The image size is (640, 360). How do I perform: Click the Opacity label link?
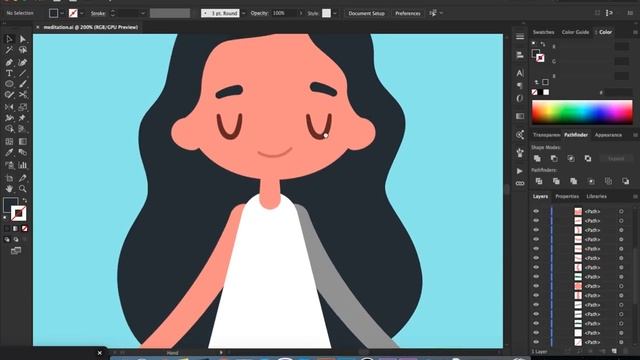(x=259, y=13)
